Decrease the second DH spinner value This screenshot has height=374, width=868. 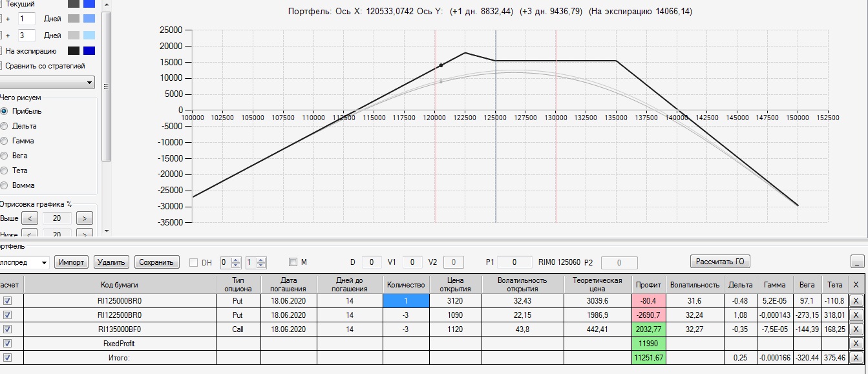tap(261, 265)
